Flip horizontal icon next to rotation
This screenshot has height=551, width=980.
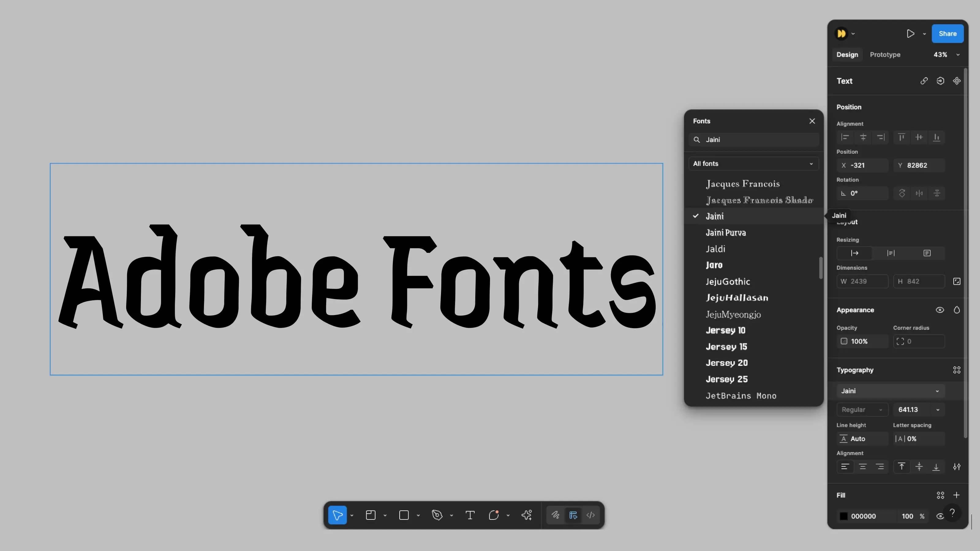coord(919,193)
